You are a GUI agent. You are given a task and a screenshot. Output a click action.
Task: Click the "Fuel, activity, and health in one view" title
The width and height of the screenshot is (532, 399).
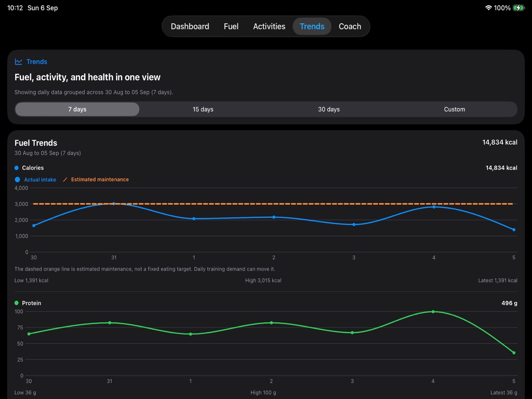[x=87, y=77]
